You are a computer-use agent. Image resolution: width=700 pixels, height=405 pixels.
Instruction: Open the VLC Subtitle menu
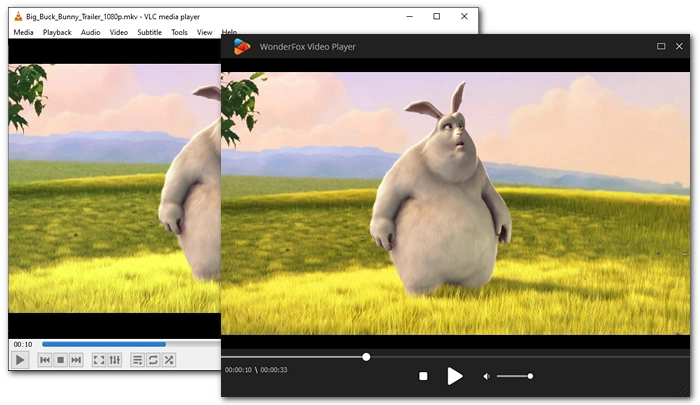tap(150, 32)
